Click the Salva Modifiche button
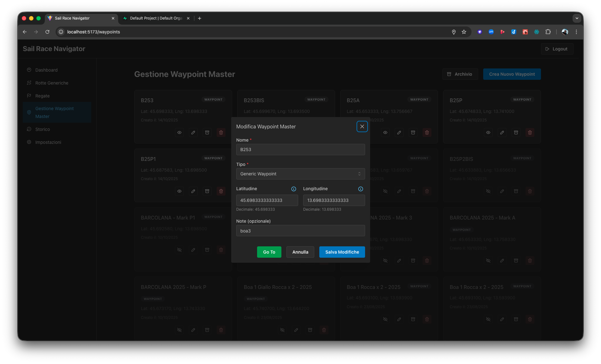The width and height of the screenshot is (601, 364). point(342,252)
